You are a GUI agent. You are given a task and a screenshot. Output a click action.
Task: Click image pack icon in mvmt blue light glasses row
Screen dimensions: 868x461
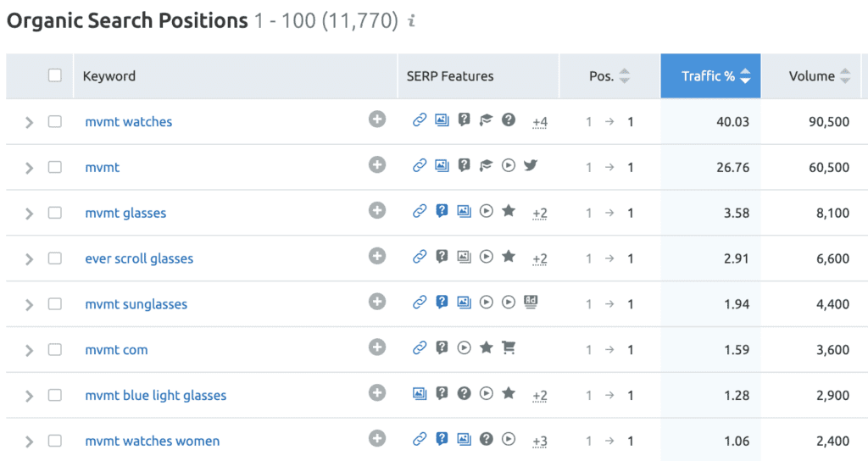pyautogui.click(x=420, y=393)
